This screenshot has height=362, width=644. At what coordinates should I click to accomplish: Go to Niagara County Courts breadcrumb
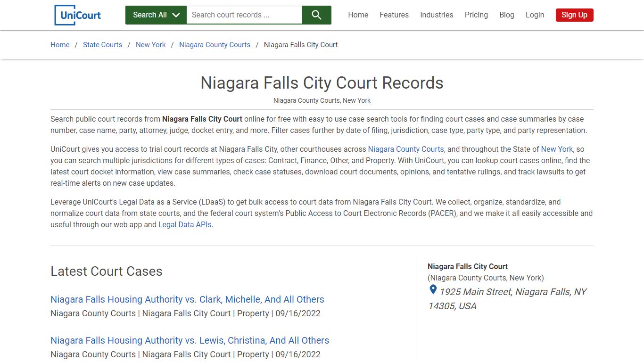215,45
